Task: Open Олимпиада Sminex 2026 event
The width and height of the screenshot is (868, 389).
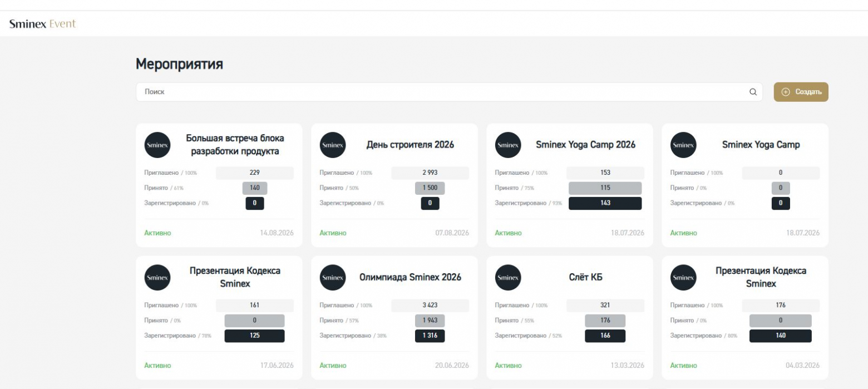Action: 410,277
